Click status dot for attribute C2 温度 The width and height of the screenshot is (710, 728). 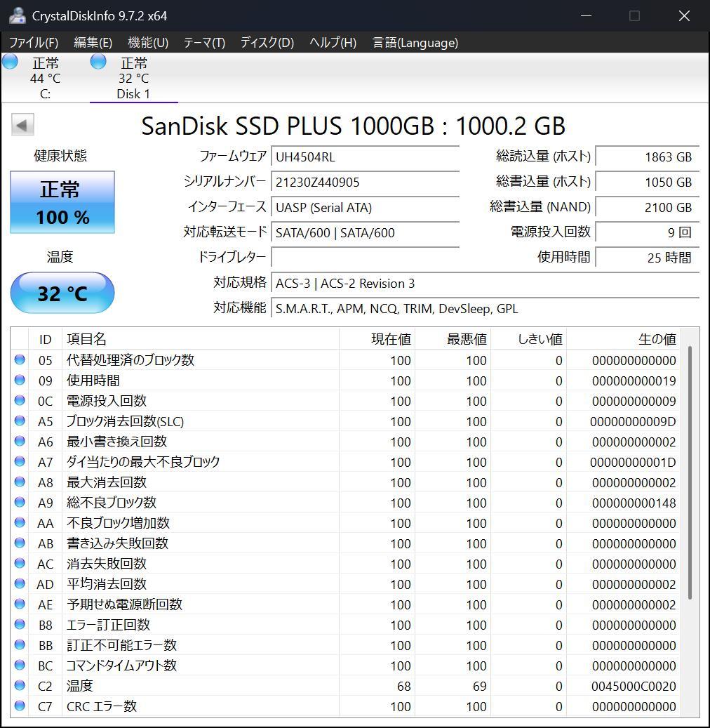click(x=20, y=685)
